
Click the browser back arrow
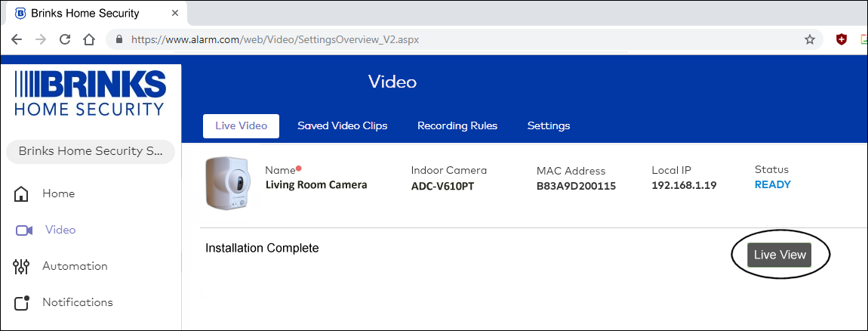point(16,39)
